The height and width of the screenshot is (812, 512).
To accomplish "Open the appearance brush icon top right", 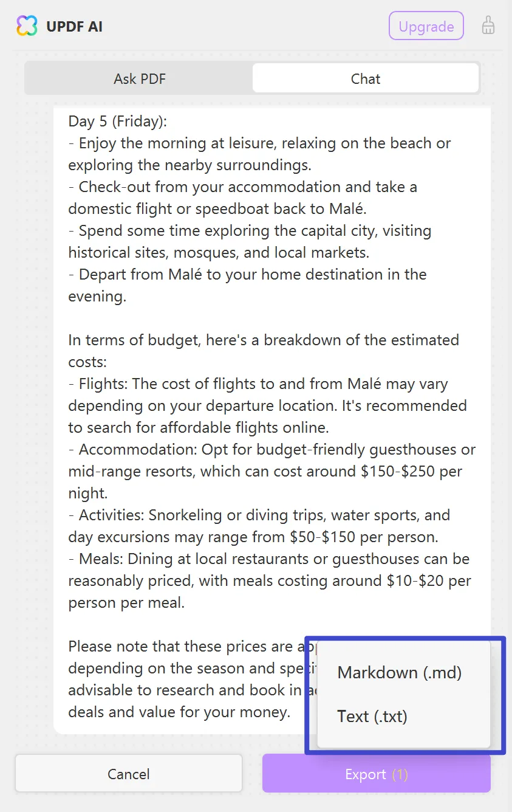I will (x=488, y=26).
